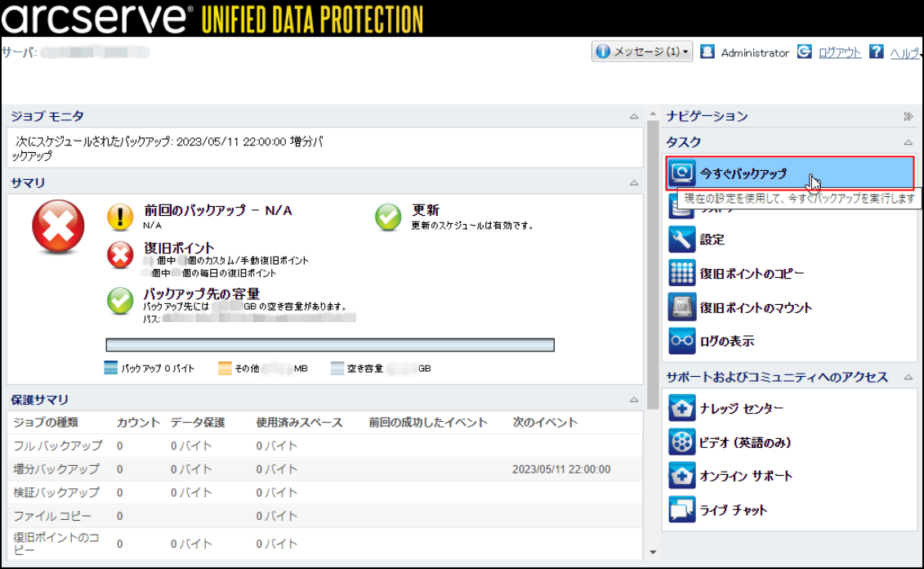
Task: Click the 前回の成功したイベント column header
Action: tap(428, 422)
